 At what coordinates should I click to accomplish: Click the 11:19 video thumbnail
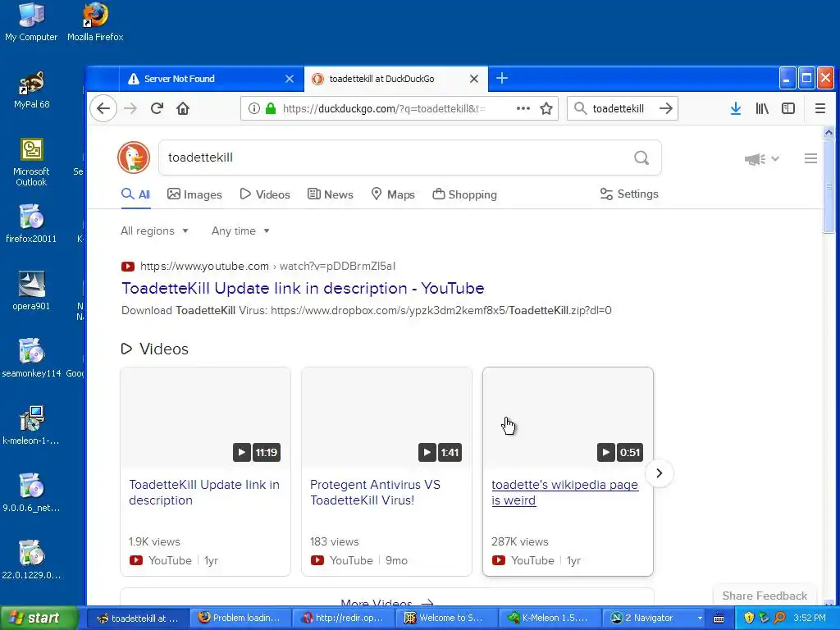pos(205,418)
